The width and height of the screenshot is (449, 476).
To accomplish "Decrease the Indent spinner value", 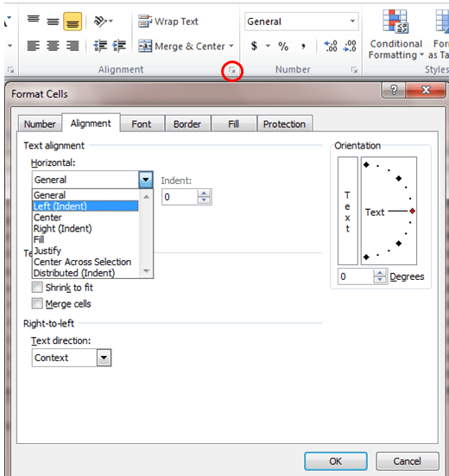I will pos(204,200).
